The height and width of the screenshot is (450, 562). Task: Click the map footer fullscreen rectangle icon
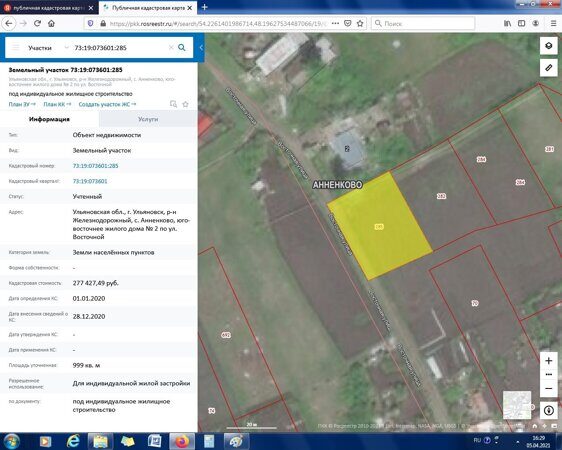(x=554, y=426)
